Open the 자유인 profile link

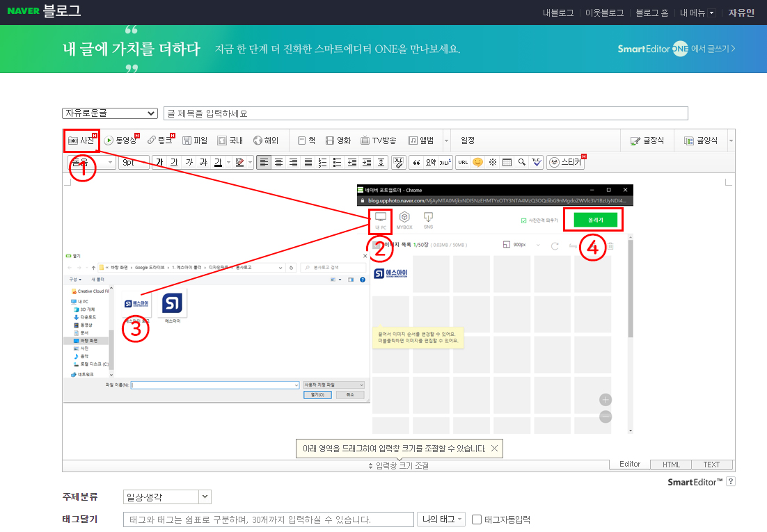(x=741, y=13)
